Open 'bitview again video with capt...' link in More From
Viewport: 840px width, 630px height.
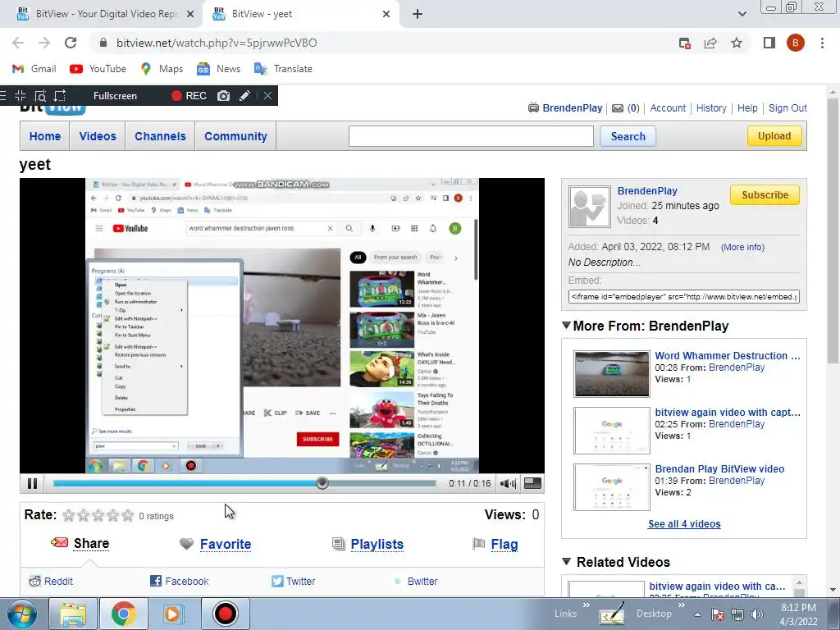pos(728,412)
